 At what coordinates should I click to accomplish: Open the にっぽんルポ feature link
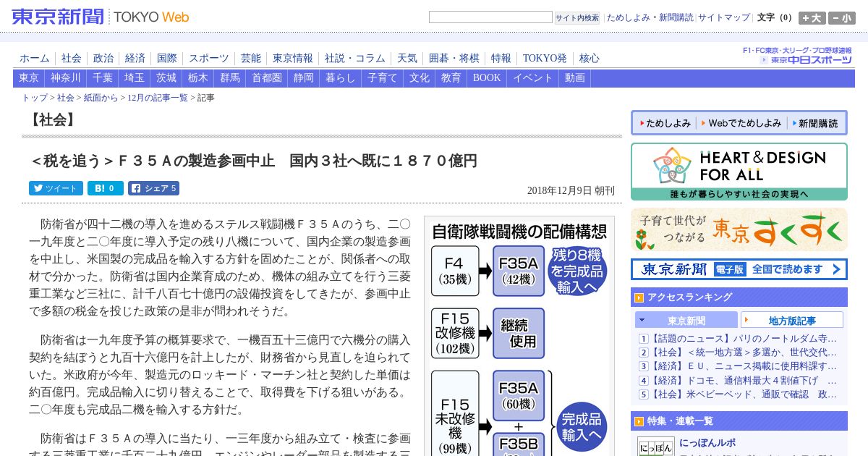707,443
